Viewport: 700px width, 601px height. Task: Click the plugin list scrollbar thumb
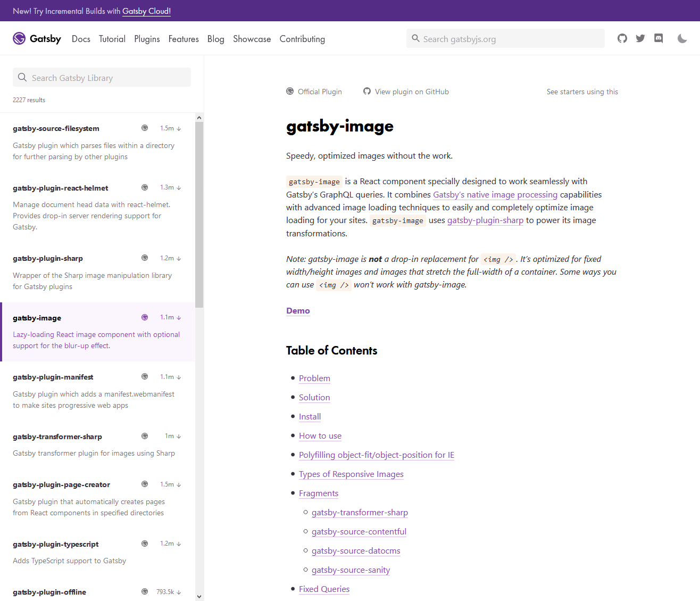click(x=199, y=215)
